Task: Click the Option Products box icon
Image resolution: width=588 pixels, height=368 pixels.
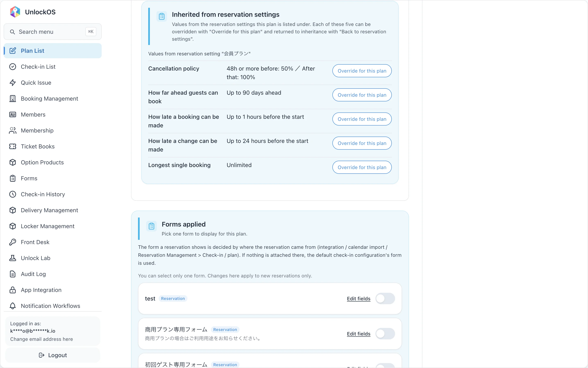Action: [x=13, y=162]
